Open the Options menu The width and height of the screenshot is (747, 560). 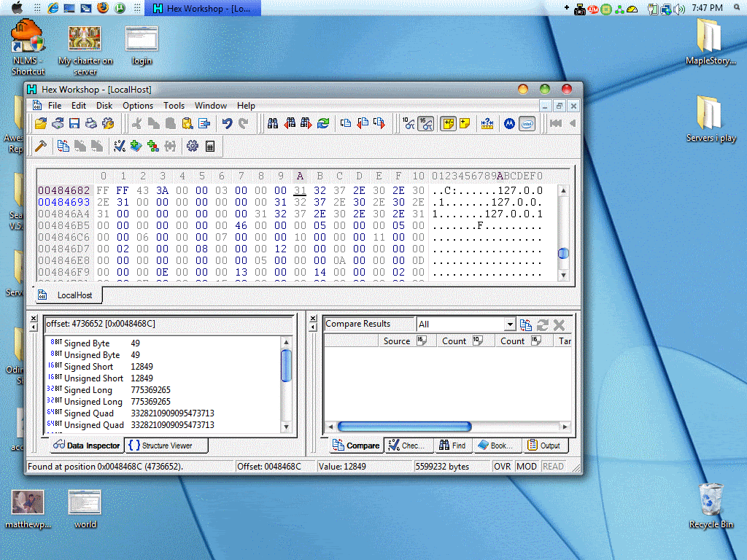pos(138,106)
